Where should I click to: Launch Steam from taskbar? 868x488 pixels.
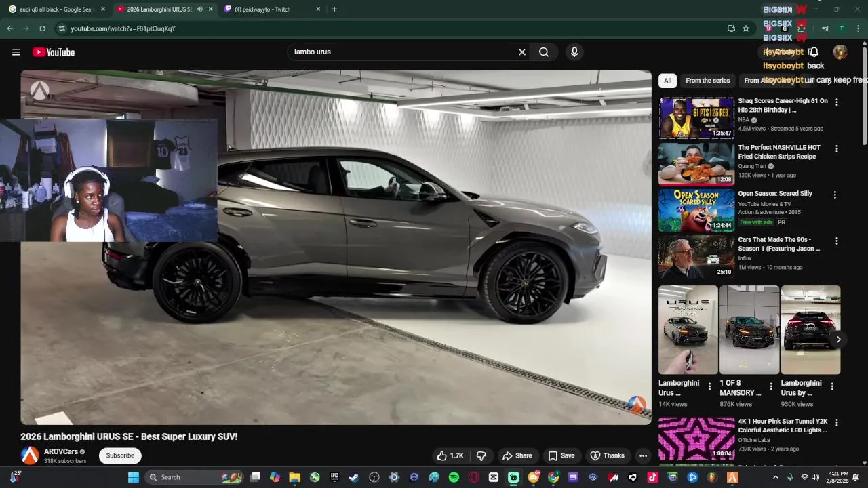354,477
